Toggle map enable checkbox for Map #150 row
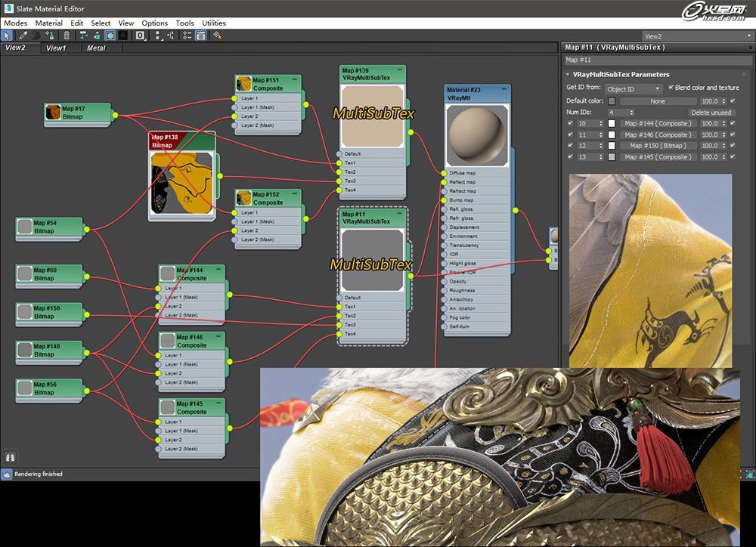Screen dimensions: 756x547 pyautogui.click(x=733, y=146)
